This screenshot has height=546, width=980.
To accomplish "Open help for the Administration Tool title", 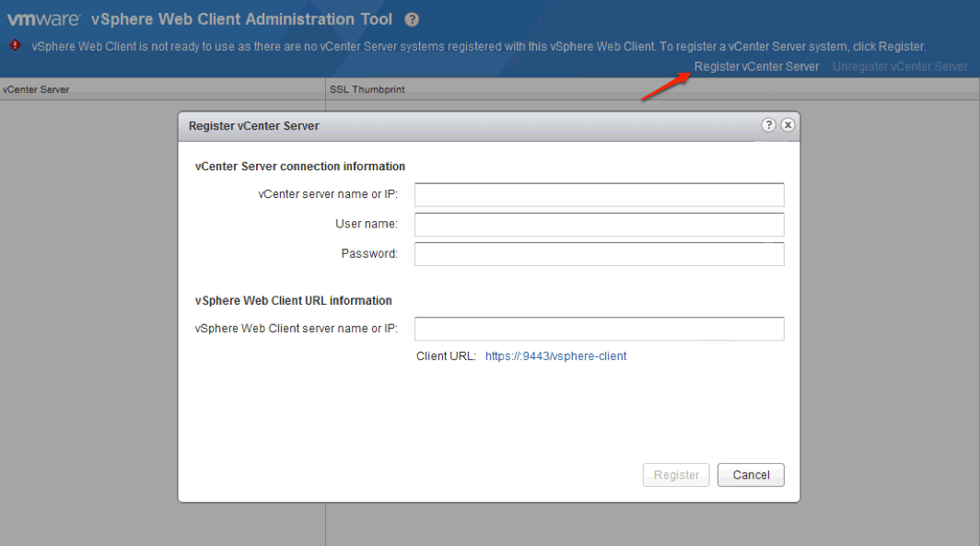I will (x=411, y=19).
